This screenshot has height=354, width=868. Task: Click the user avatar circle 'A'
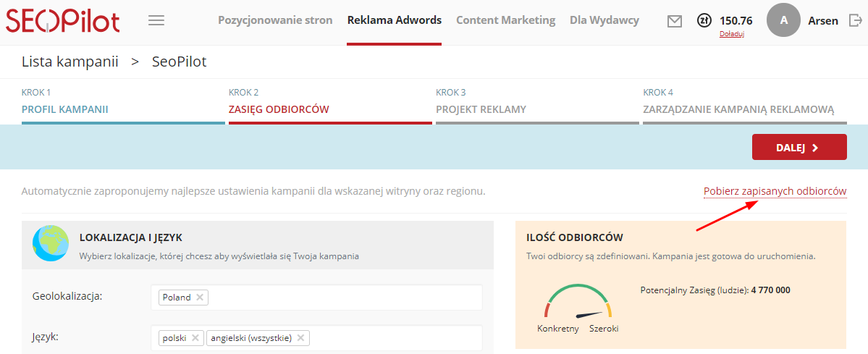tap(783, 21)
